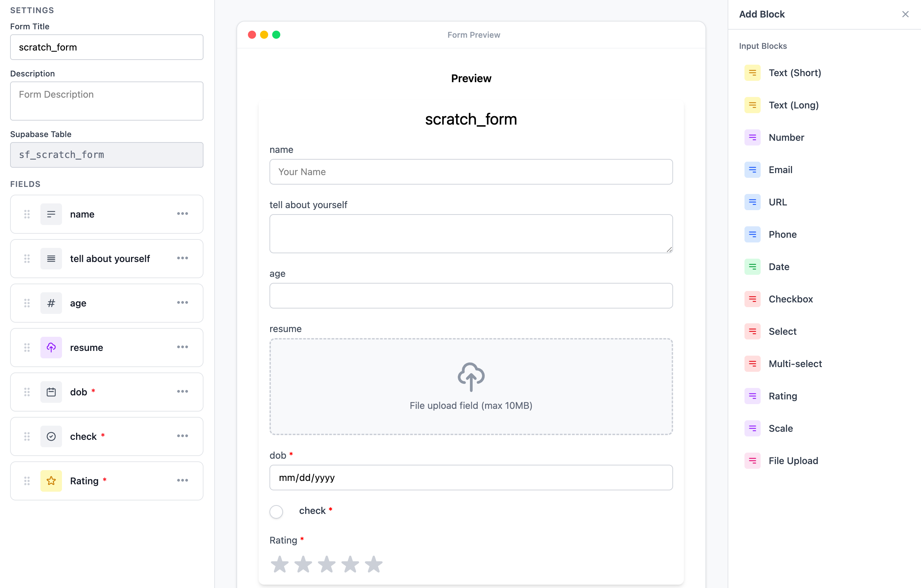
Task: Select the Scale input block
Action: point(781,428)
